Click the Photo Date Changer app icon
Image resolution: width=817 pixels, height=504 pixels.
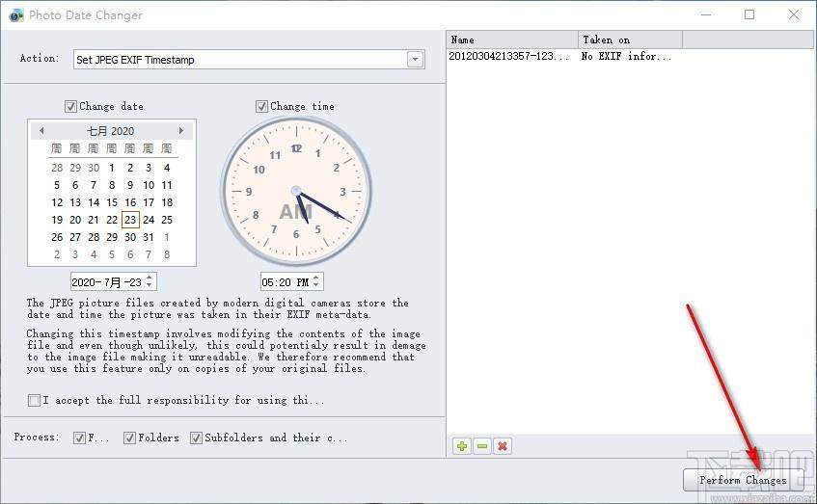tap(16, 15)
